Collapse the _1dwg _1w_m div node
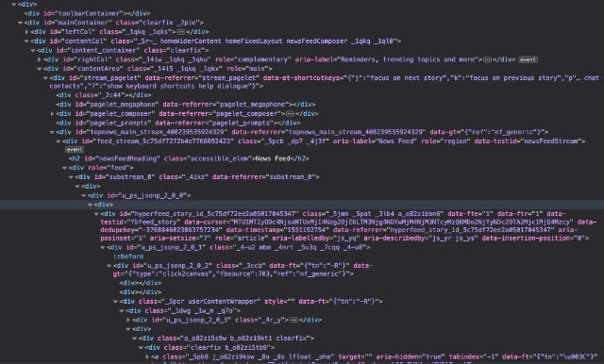The height and width of the screenshot is (364, 604). [x=122, y=311]
